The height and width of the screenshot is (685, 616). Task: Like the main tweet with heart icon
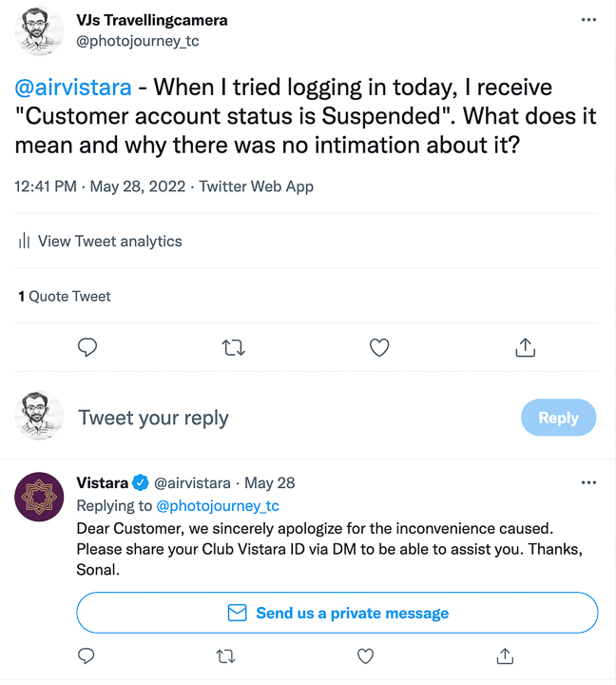point(379,348)
